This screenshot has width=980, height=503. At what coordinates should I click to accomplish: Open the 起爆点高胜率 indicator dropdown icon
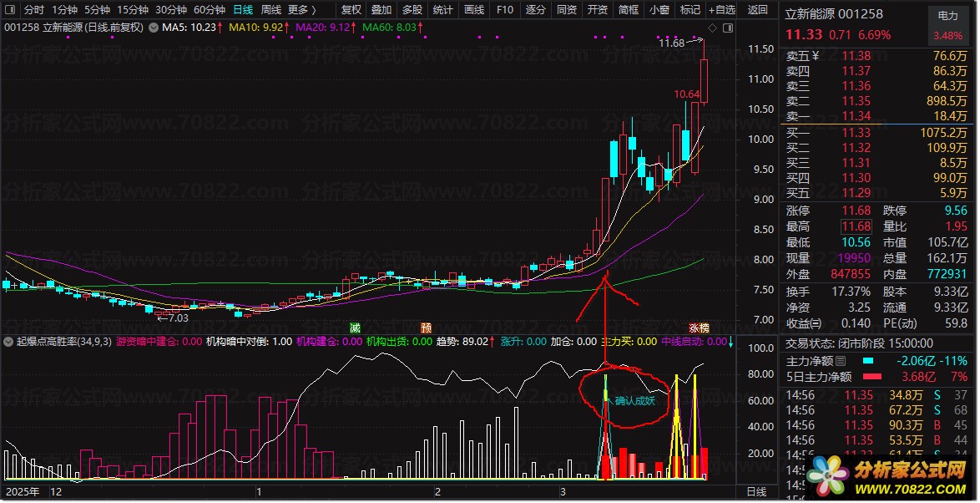pyautogui.click(x=8, y=342)
